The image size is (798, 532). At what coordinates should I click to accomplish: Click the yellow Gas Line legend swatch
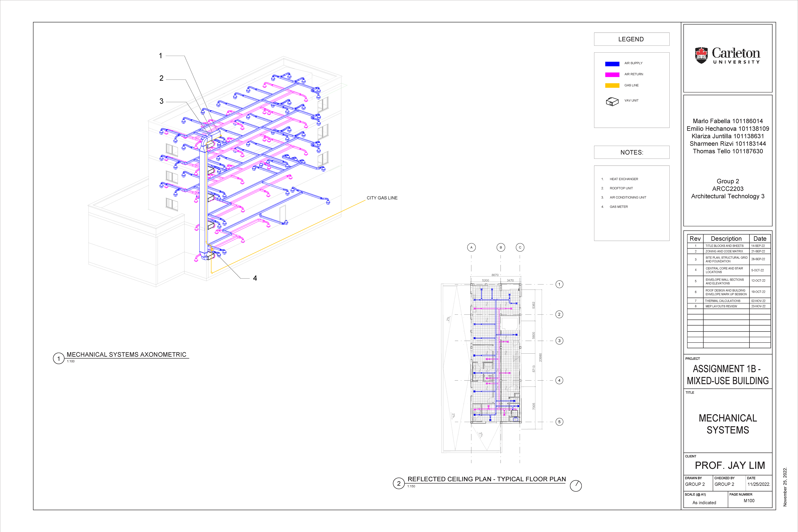(x=612, y=85)
